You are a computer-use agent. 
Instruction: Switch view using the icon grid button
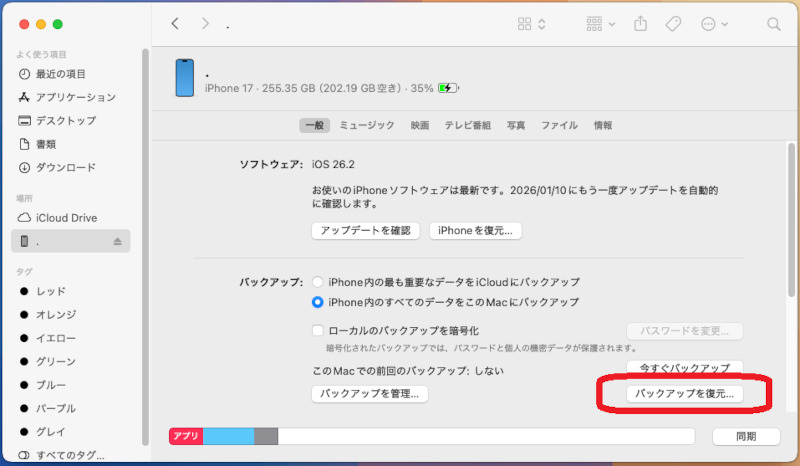click(x=531, y=23)
